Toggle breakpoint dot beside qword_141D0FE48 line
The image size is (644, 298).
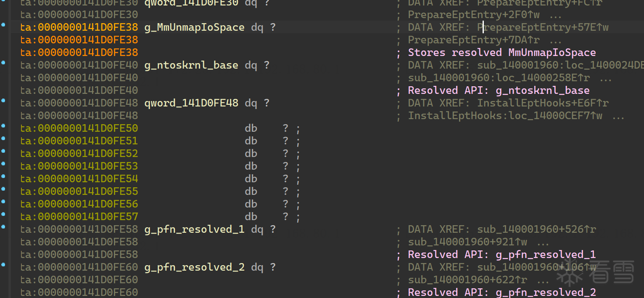pyautogui.click(x=3, y=101)
